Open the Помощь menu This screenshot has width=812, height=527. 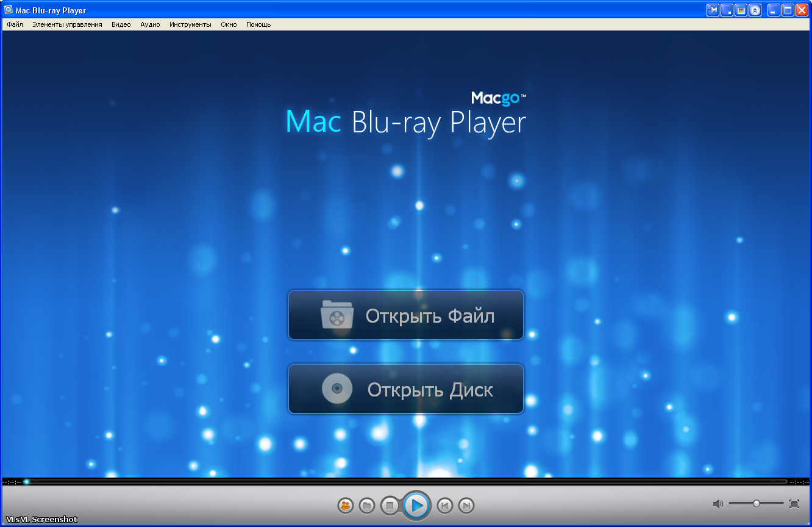coord(258,24)
